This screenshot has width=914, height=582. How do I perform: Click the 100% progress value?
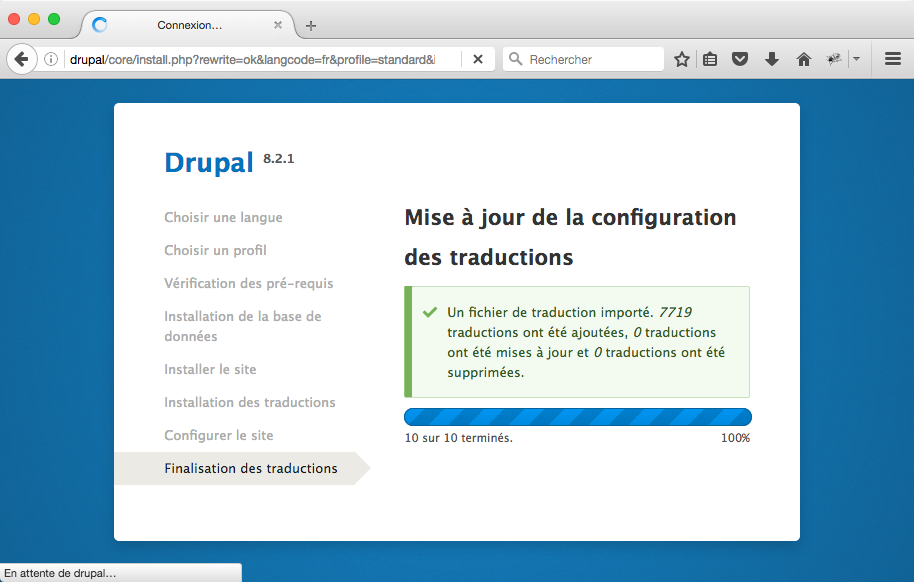tap(735, 438)
